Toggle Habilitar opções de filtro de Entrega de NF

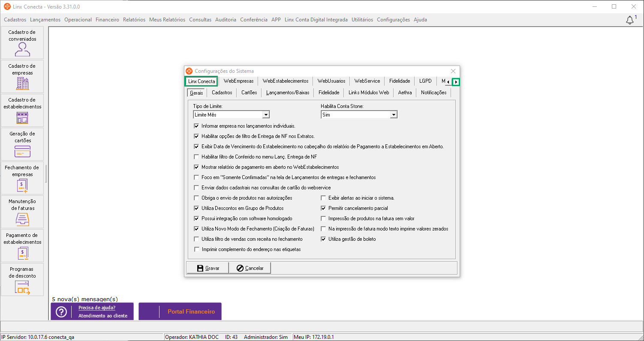pos(196,136)
